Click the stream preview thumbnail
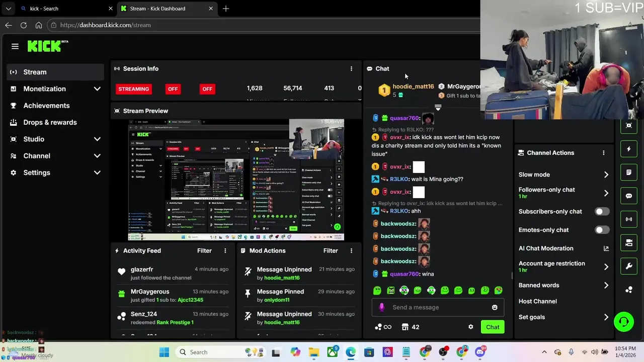Image resolution: width=644 pixels, height=362 pixels. (x=236, y=179)
